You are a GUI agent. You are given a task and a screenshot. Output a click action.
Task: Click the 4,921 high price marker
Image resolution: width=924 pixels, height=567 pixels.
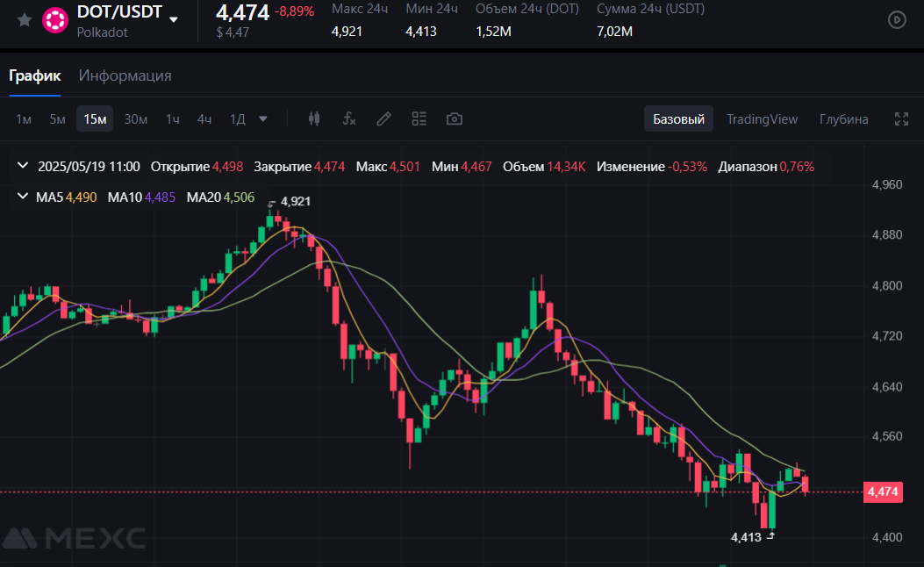coord(295,201)
